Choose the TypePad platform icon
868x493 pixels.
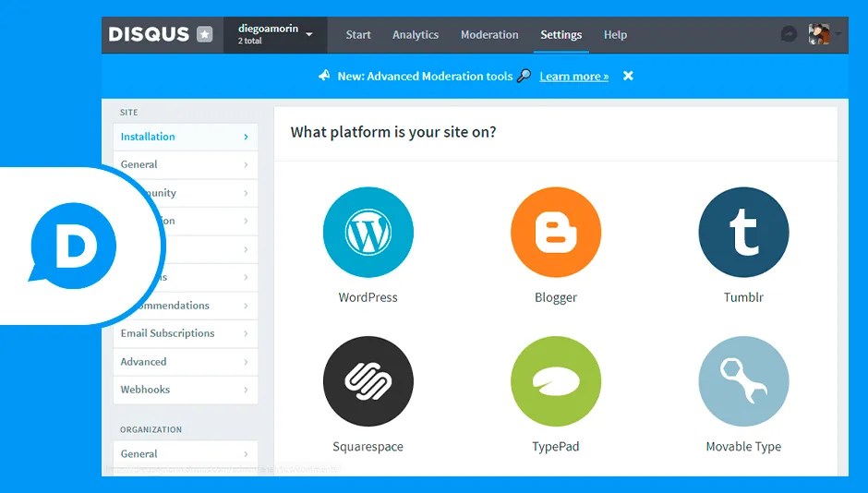[x=556, y=381]
